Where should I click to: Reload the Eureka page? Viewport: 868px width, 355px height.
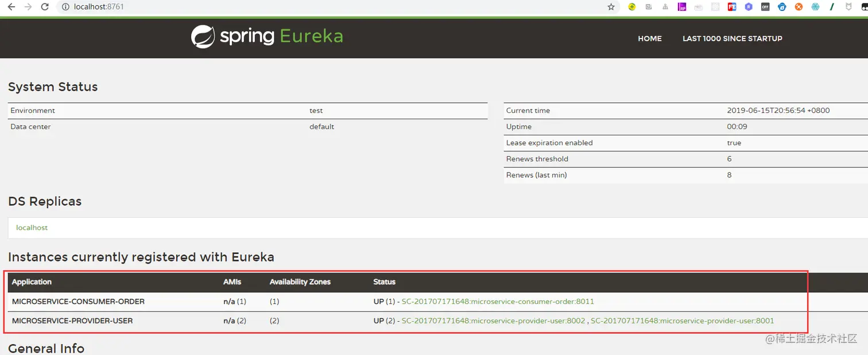coord(45,7)
